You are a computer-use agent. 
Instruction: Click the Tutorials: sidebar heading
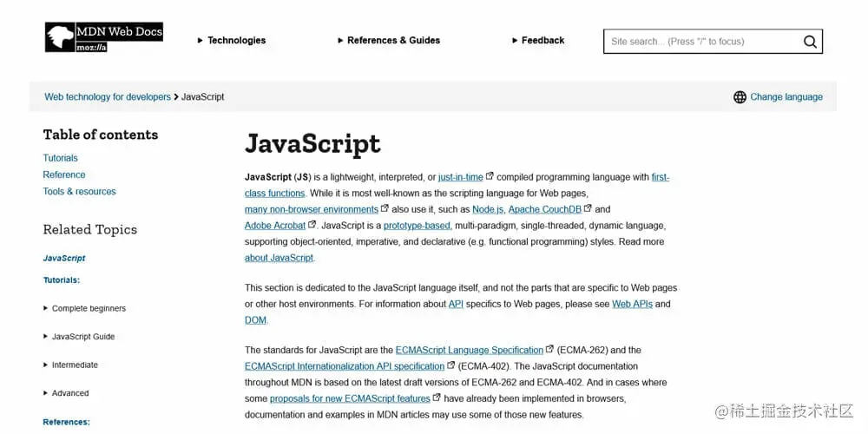point(62,280)
